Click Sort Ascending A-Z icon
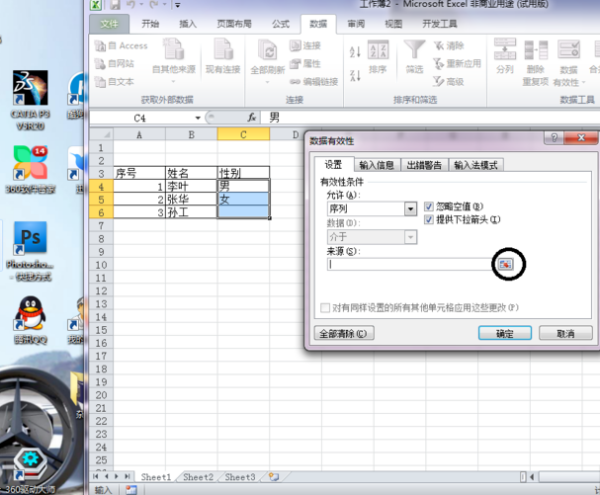 (355, 52)
